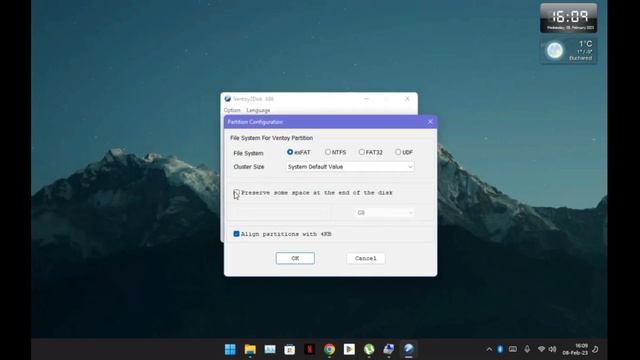Show hidden system tray icons

(x=489, y=349)
